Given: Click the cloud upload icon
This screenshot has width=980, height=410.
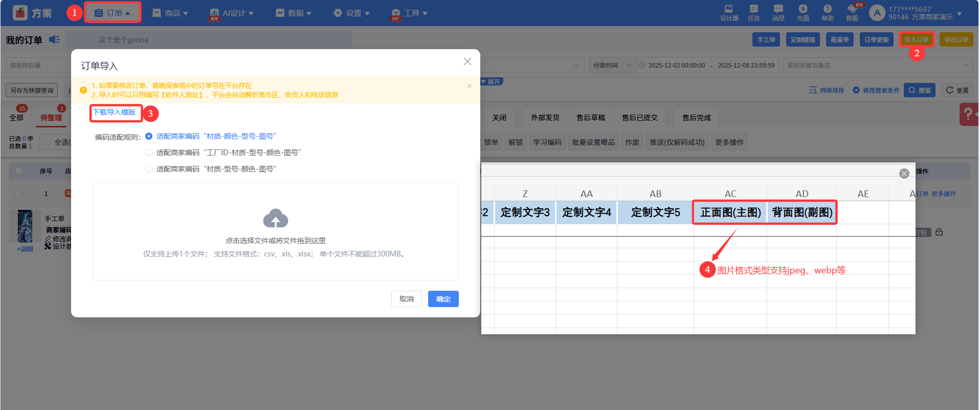Looking at the screenshot, I should pyautogui.click(x=275, y=219).
